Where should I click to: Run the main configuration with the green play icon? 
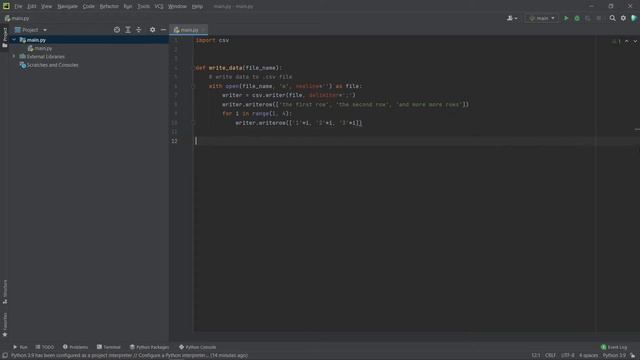[x=566, y=18]
